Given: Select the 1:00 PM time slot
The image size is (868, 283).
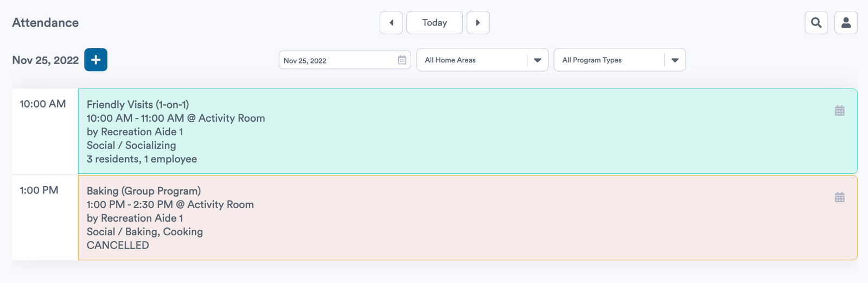Looking at the screenshot, I should pyautogui.click(x=39, y=190).
